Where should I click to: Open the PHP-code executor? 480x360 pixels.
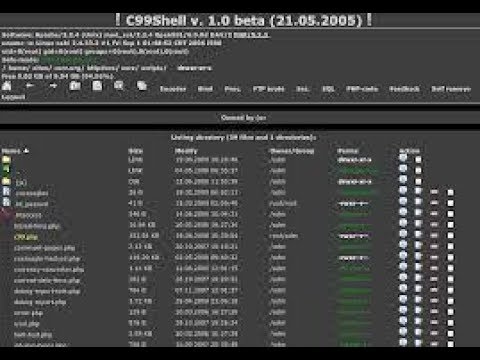[x=362, y=89]
